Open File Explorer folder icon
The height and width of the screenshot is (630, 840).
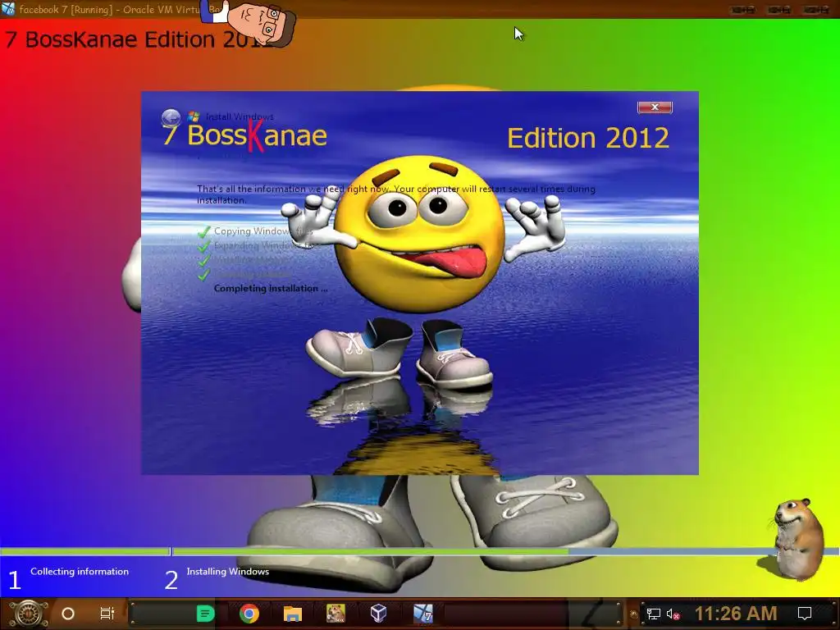[x=293, y=614]
